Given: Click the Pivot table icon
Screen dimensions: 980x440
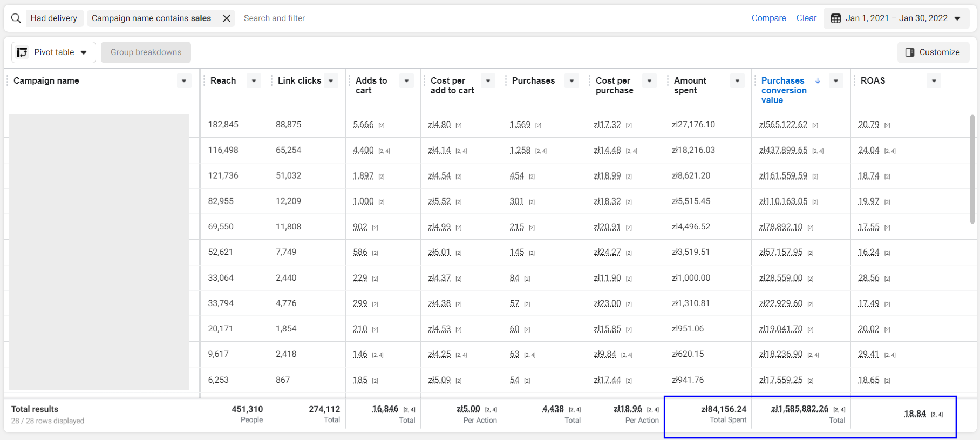Looking at the screenshot, I should click(x=22, y=52).
